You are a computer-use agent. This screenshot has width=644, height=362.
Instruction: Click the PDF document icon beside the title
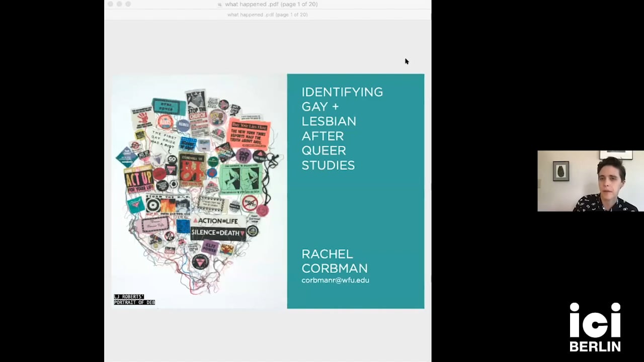tap(220, 5)
